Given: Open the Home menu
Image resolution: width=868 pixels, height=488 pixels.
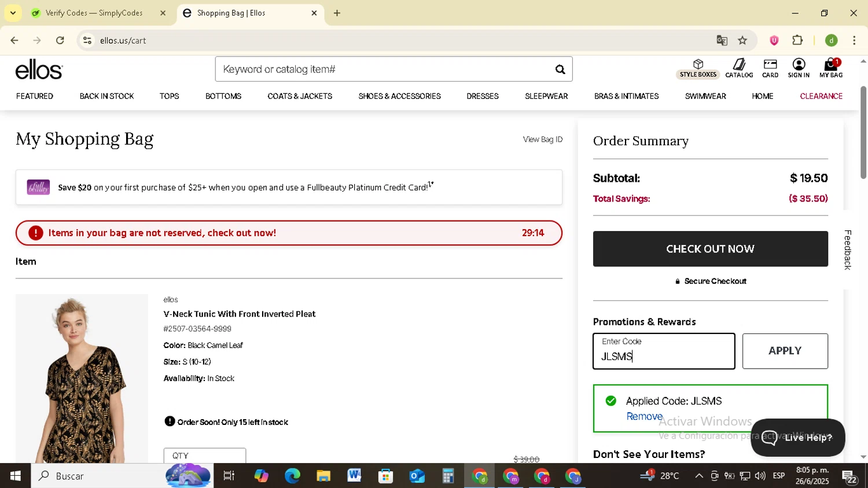Looking at the screenshot, I should (x=763, y=96).
